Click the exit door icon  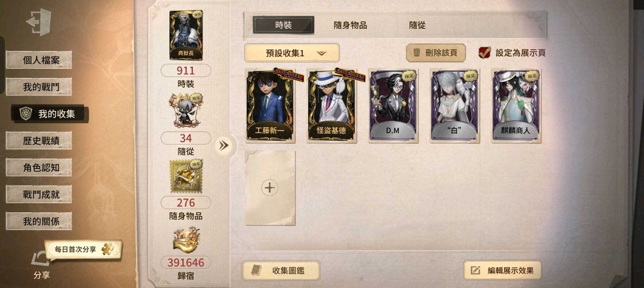[x=39, y=22]
